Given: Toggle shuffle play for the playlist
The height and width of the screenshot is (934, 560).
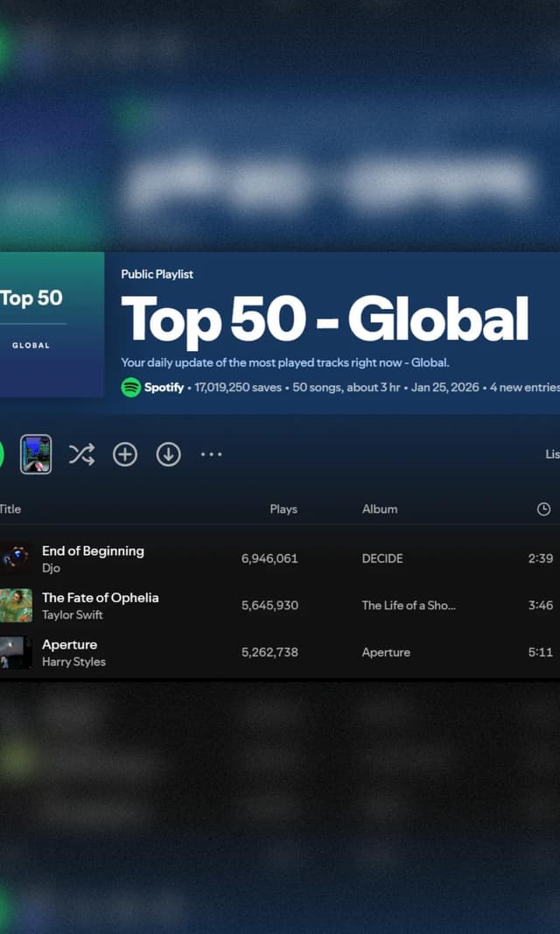Looking at the screenshot, I should pyautogui.click(x=81, y=454).
